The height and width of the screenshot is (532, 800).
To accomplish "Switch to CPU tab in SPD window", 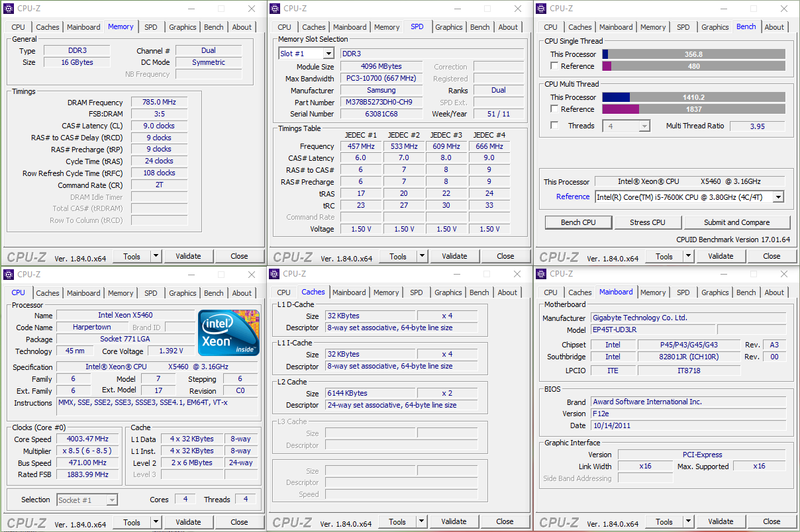I will tap(285, 27).
